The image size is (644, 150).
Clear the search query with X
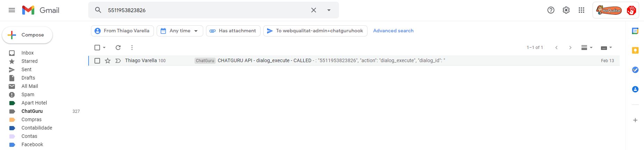[x=313, y=10]
